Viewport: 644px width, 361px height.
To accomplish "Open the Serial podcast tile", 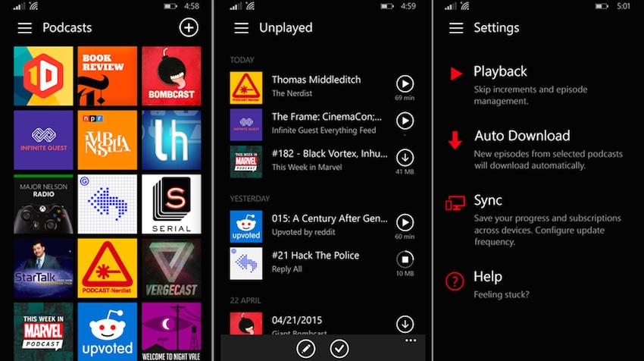I will coord(171,204).
